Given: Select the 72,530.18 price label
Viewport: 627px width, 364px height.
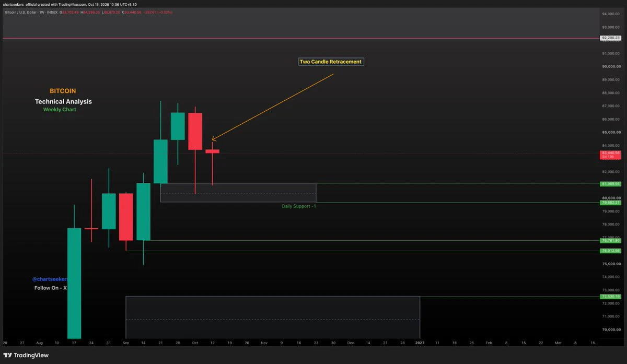Looking at the screenshot, I should click(x=610, y=297).
